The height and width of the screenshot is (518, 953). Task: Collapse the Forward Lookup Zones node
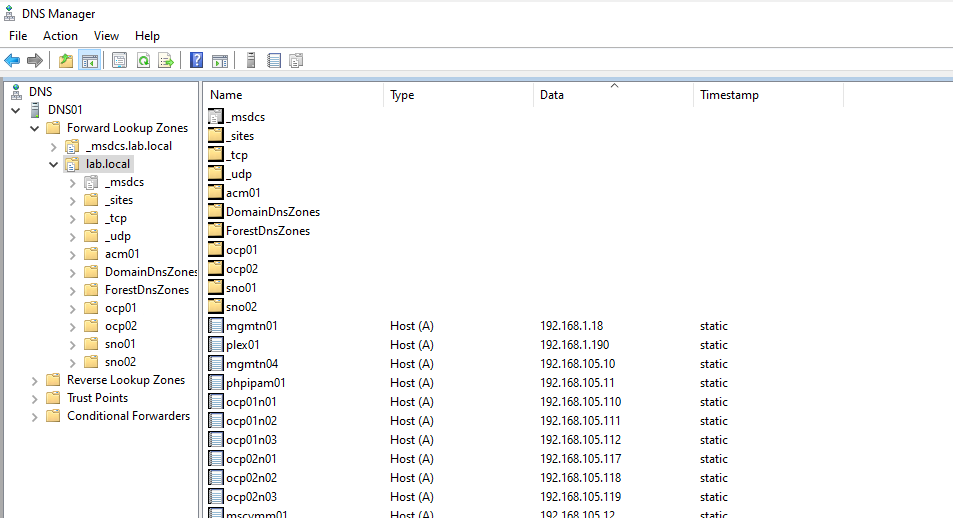(x=35, y=129)
